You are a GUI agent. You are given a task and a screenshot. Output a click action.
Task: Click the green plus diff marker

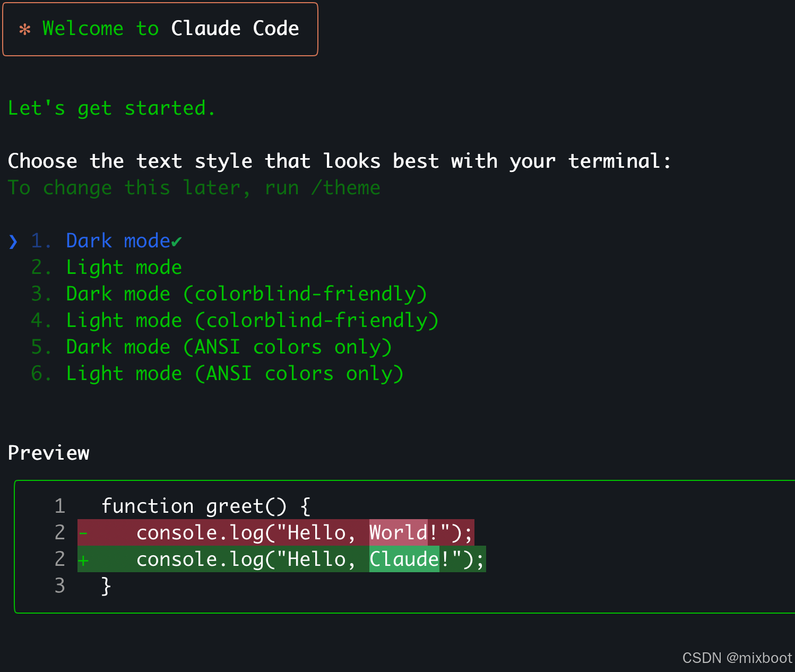pos(83,559)
